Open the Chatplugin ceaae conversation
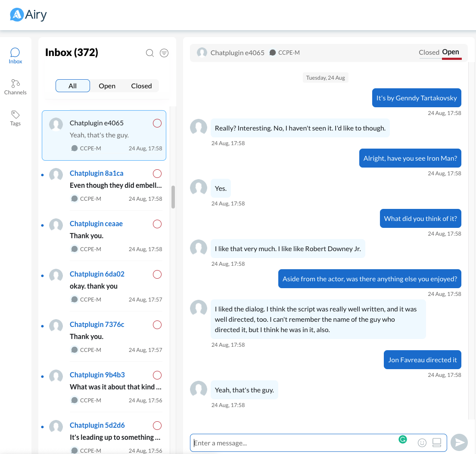The height and width of the screenshot is (454, 476). click(103, 236)
